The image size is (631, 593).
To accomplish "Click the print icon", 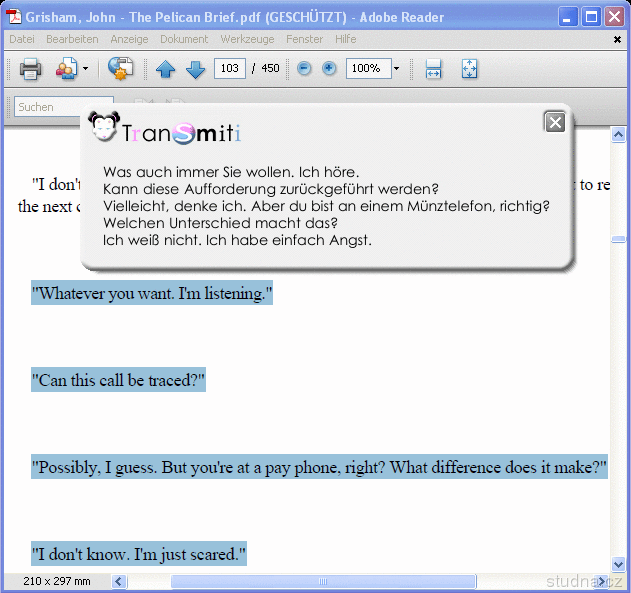I will (30, 69).
